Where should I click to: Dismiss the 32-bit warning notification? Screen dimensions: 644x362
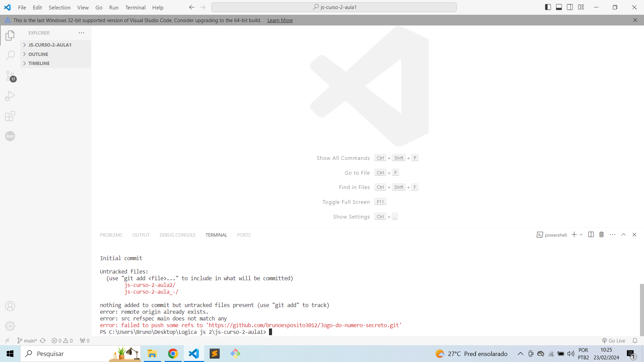(x=635, y=20)
